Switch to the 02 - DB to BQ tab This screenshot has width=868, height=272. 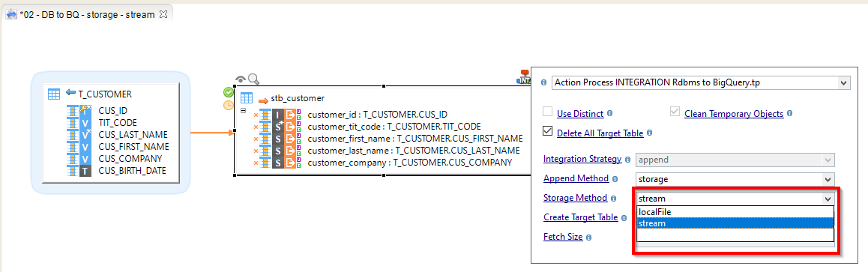coord(87,14)
